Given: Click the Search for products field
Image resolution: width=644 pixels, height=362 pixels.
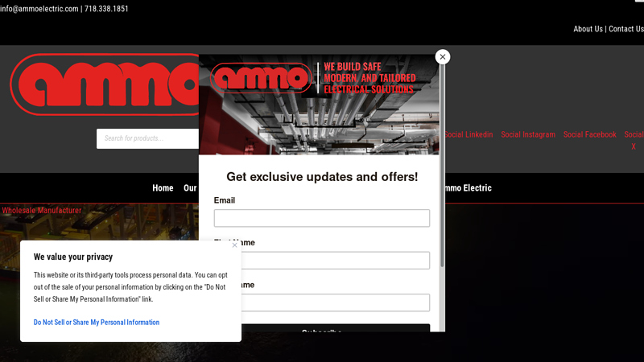Looking at the screenshot, I should coord(147,138).
